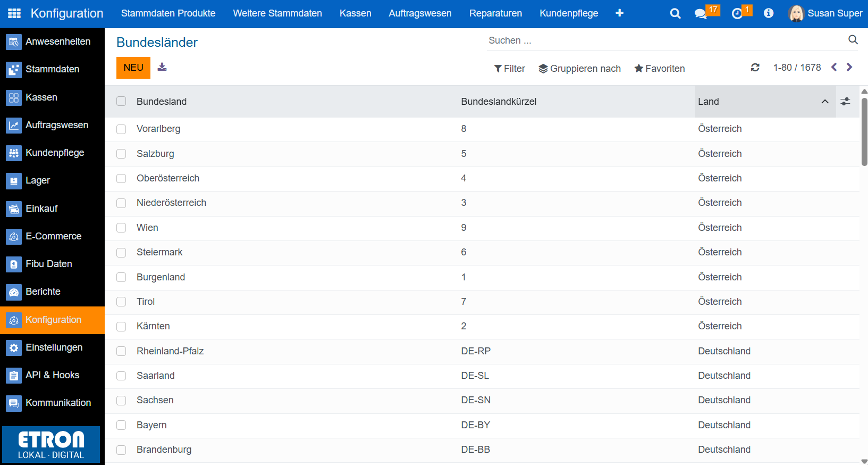
Task: Go to next page of records
Action: pyautogui.click(x=849, y=67)
